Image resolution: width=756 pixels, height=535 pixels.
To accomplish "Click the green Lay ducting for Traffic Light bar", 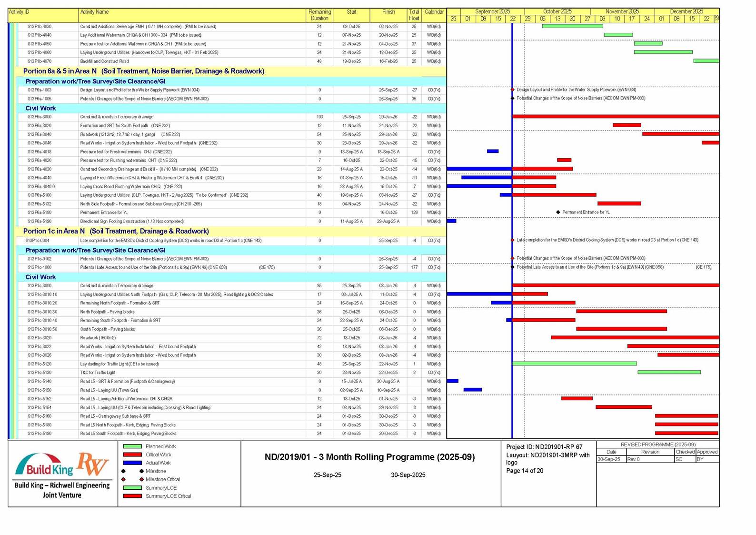I will tap(574, 363).
